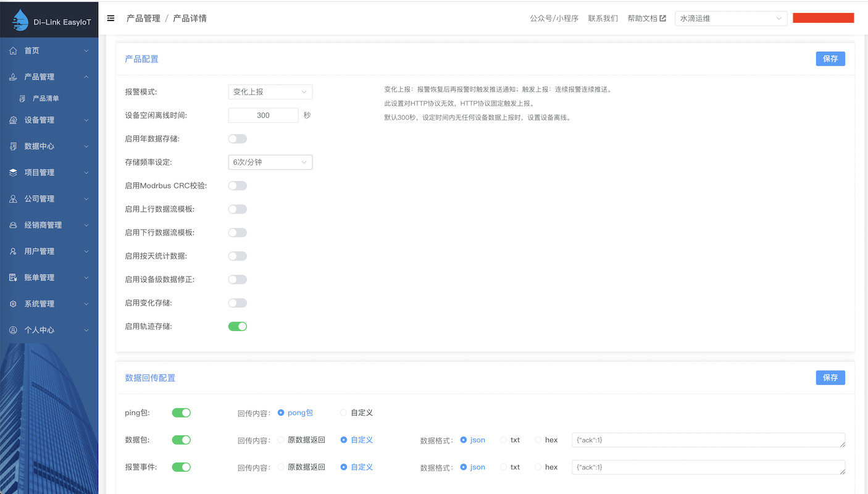Open 产品清单 submenu item
The image size is (868, 494).
tap(46, 98)
